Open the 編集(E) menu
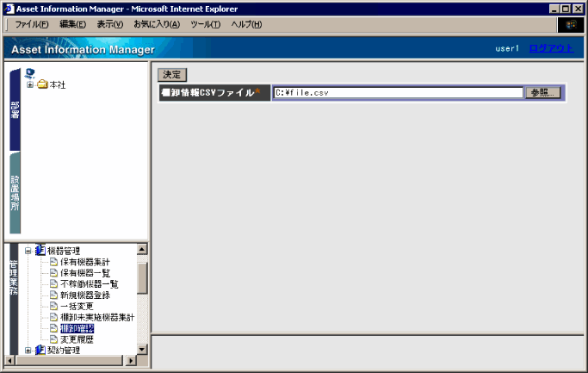 [73, 24]
